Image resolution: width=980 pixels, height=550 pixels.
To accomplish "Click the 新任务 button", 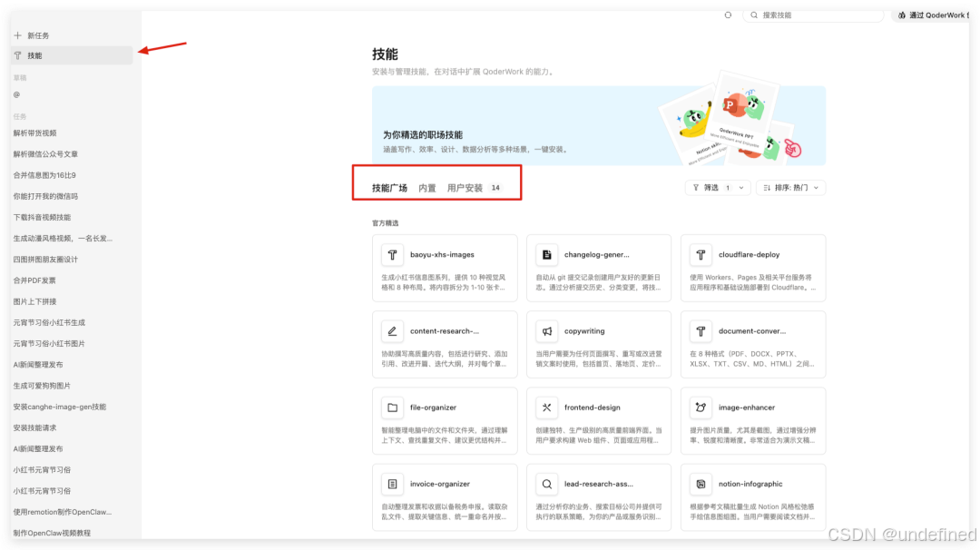I will [36, 34].
